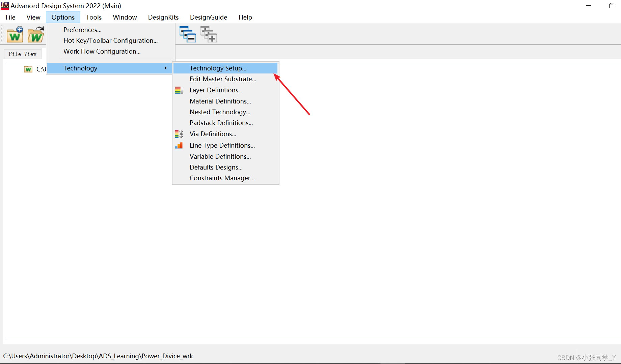Select Via Definitions... entry

click(x=225, y=134)
